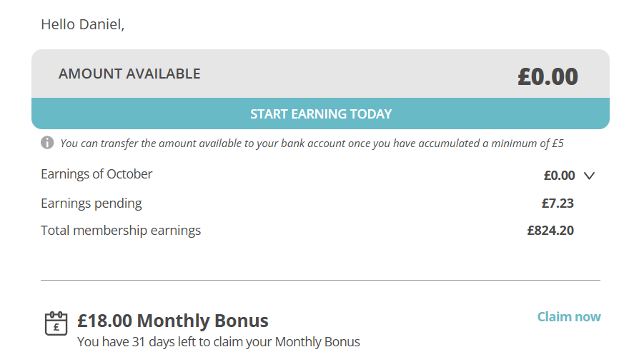The width and height of the screenshot is (644, 362).
Task: Click the £18.00 Monthly Bonus heading
Action: point(173,321)
